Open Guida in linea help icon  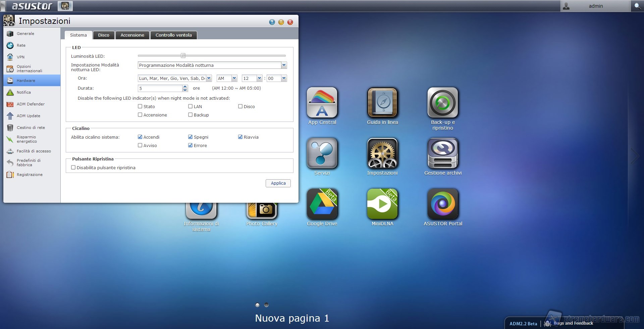pyautogui.click(x=382, y=102)
